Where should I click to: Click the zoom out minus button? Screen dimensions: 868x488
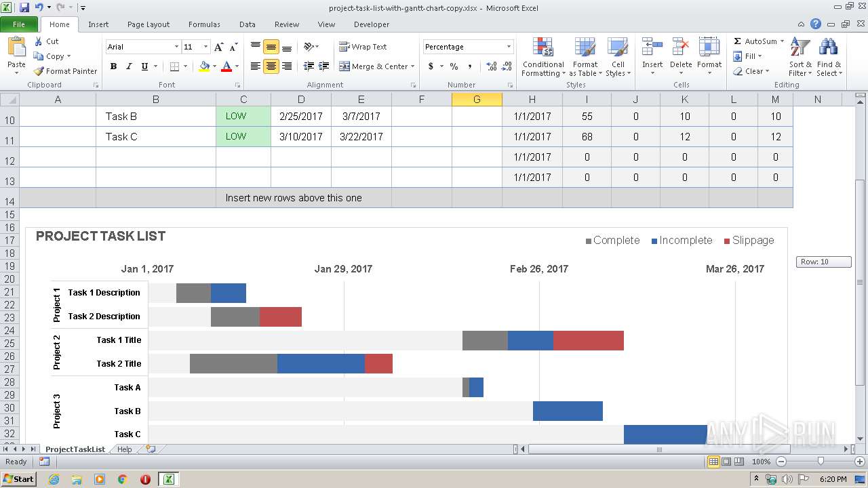coord(781,462)
